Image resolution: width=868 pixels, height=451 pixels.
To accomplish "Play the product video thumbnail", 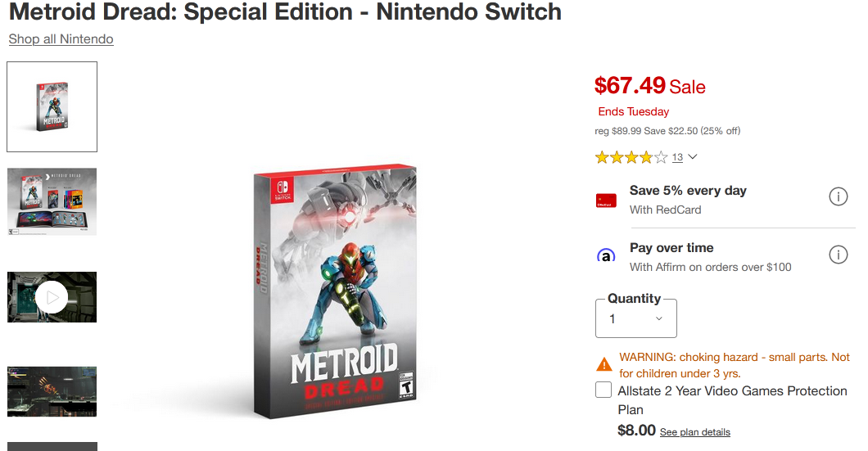I will click(x=52, y=297).
